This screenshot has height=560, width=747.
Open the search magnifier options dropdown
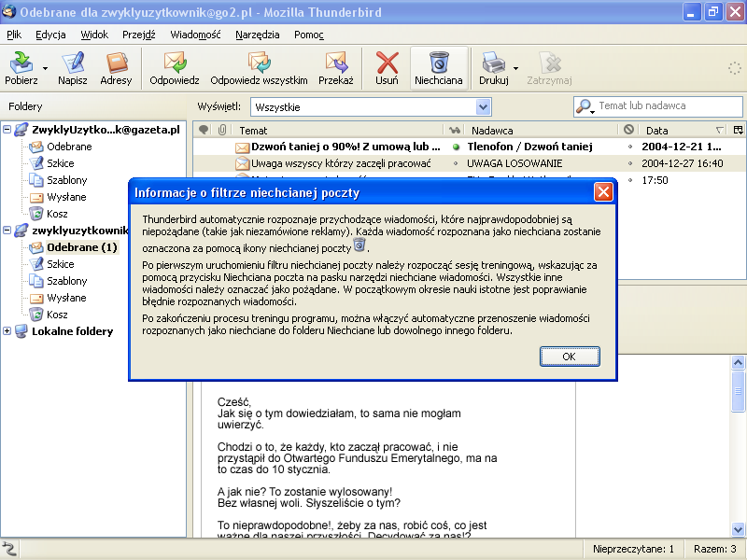(585, 106)
